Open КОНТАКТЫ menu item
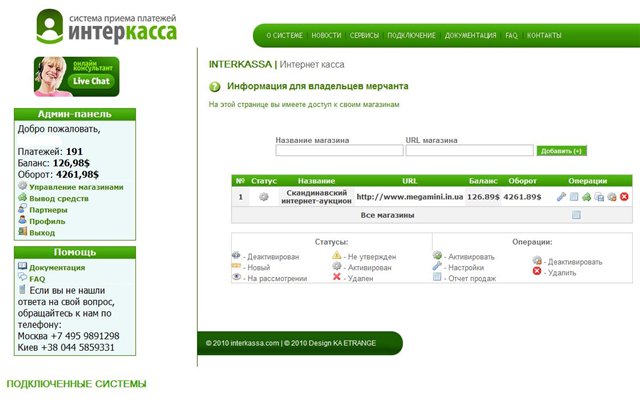The height and width of the screenshot is (403, 640). coord(544,36)
